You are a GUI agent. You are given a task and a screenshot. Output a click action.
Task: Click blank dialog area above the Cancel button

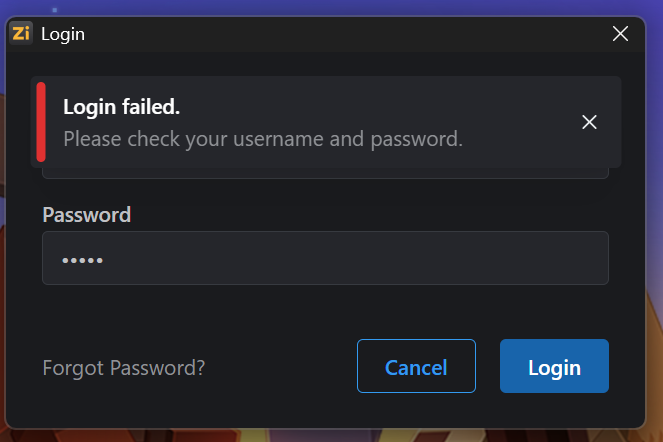click(x=416, y=313)
